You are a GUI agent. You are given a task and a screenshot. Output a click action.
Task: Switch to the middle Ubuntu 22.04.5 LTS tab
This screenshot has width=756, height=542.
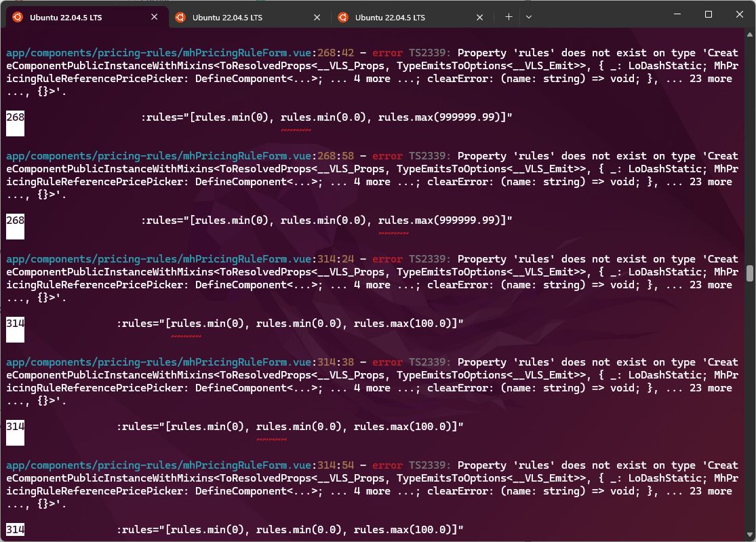[x=248, y=18]
